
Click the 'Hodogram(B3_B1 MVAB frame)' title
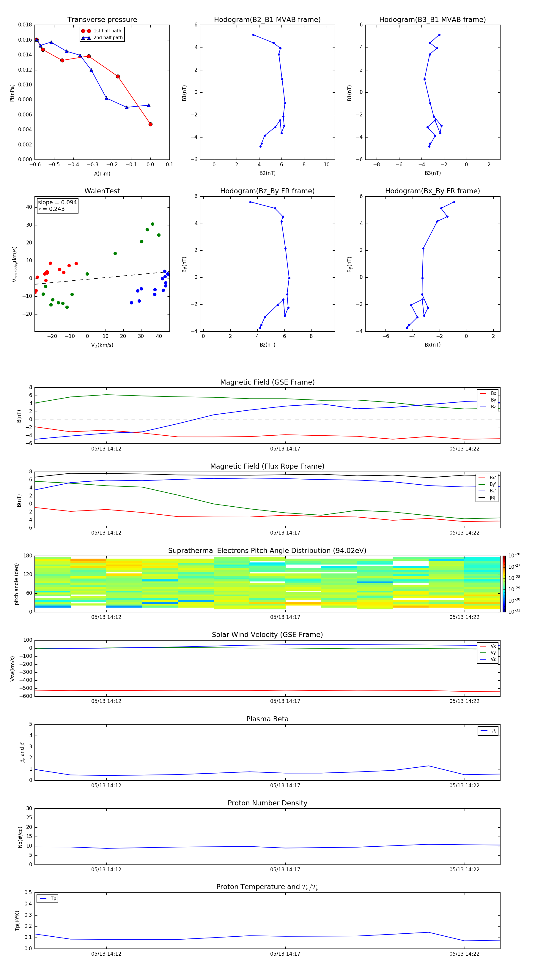[432, 19]
